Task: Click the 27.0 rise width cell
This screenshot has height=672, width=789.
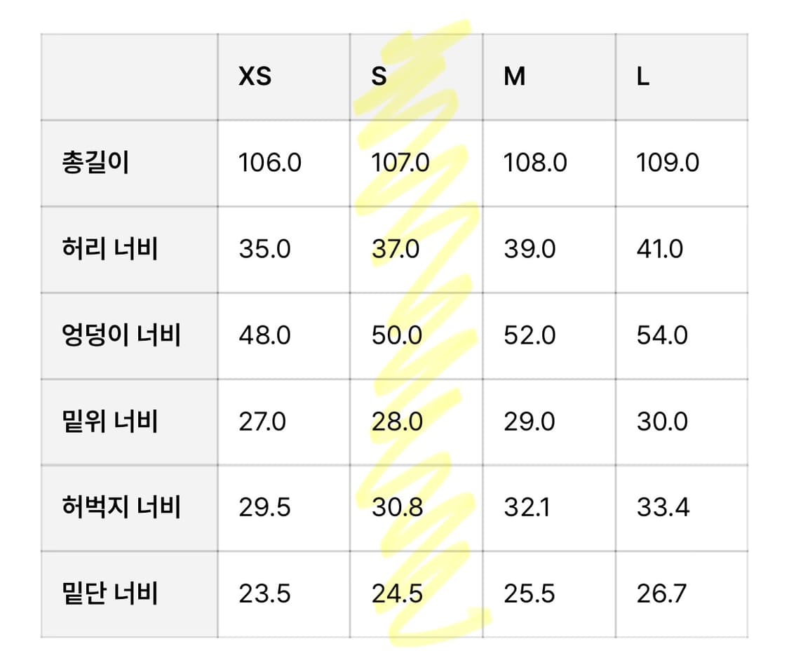Action: pos(262,422)
